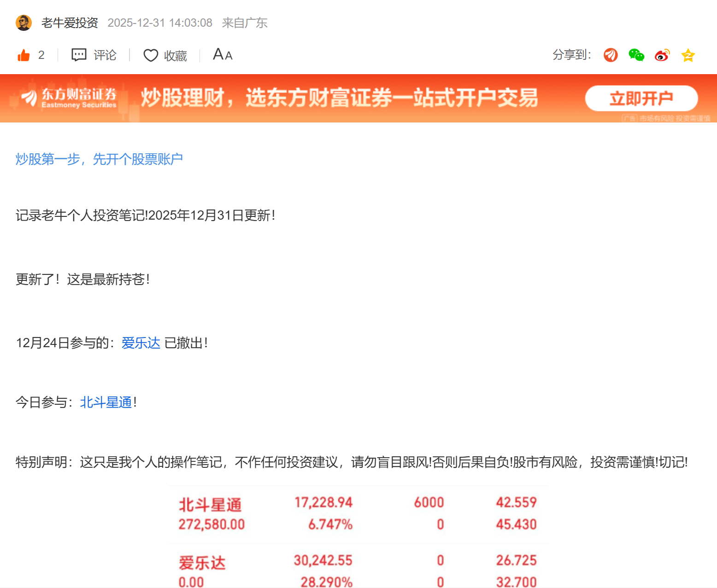The height and width of the screenshot is (588, 717).
Task: Click value 272,580.00 in holdings image
Action: tap(212, 524)
